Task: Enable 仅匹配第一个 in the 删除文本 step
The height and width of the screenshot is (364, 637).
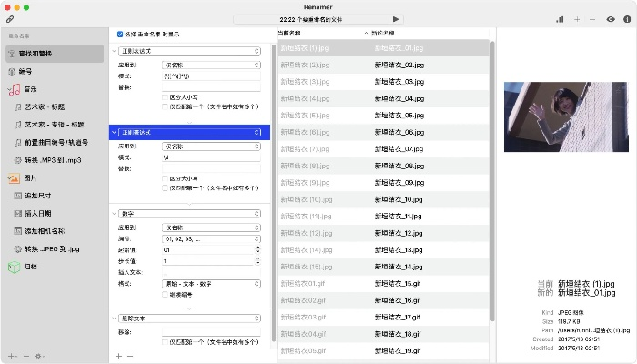Action: [165, 342]
